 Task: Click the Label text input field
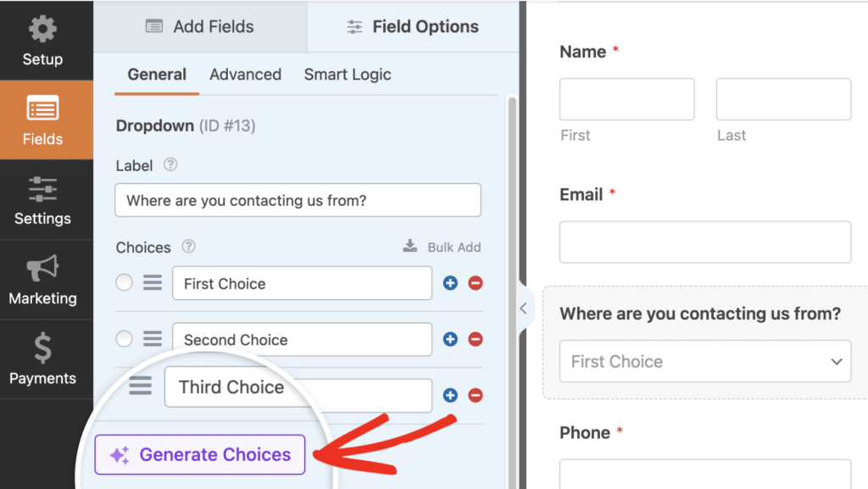tap(298, 201)
